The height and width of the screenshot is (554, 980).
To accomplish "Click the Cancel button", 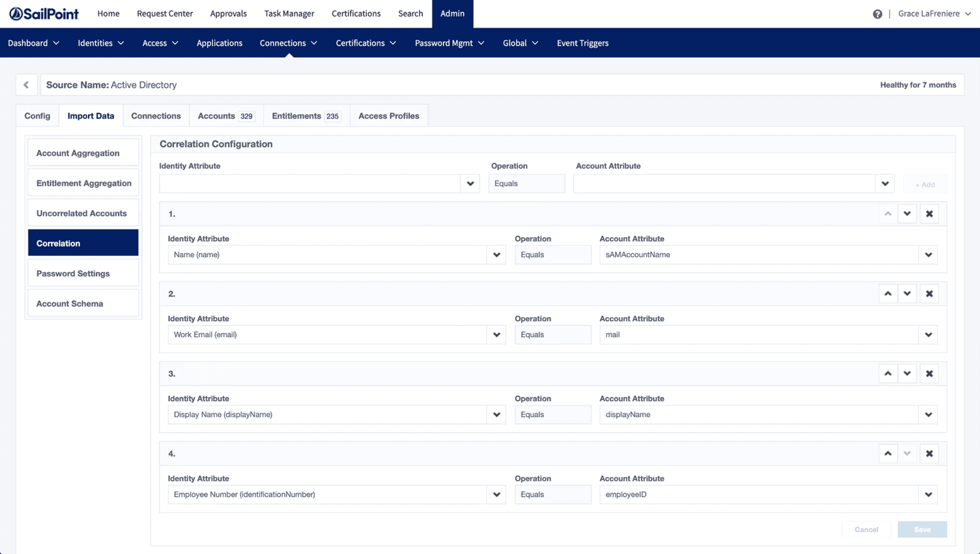I will pos(866,530).
